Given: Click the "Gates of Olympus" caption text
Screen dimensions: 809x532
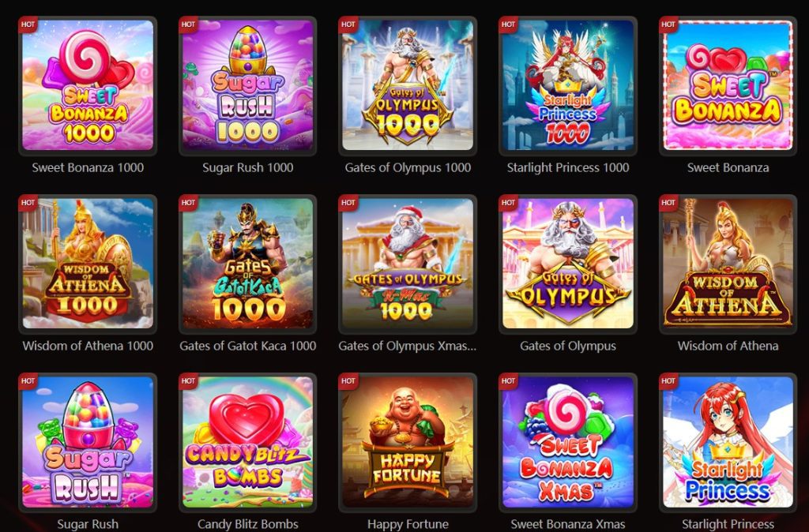Looking at the screenshot, I should [567, 346].
